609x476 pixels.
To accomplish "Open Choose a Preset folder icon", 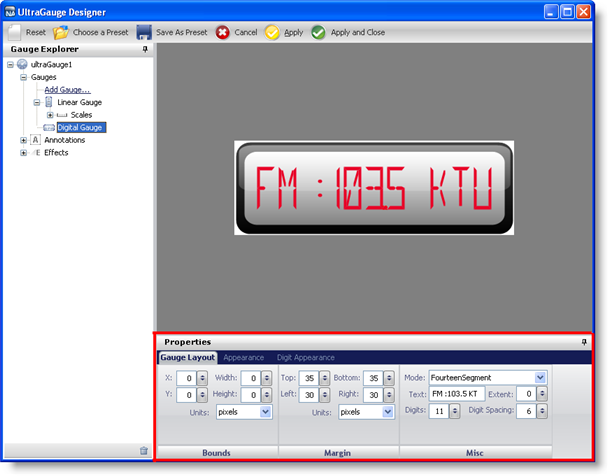I will pyautogui.click(x=61, y=32).
